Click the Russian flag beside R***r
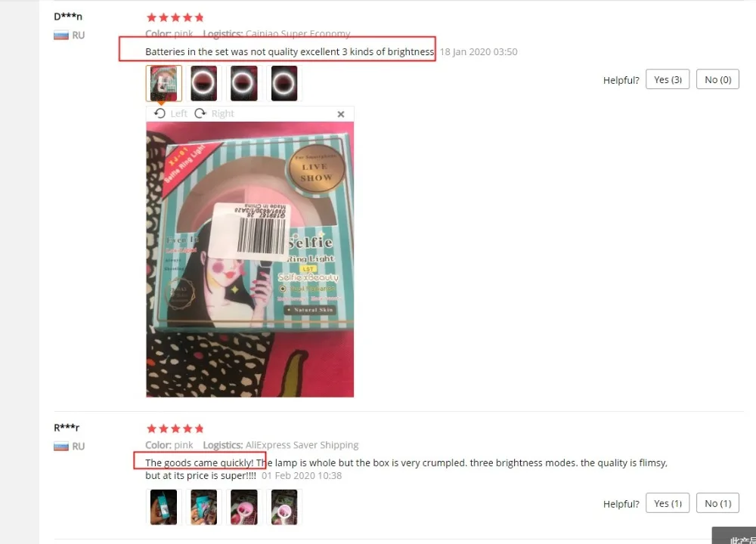The height and width of the screenshot is (544, 756). coord(60,447)
